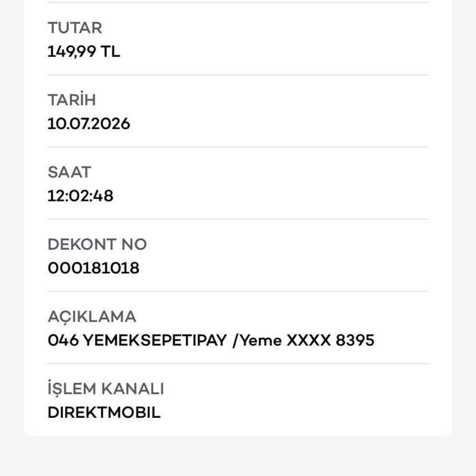Select the time value 12:02:48
Screen dimensions: 476x476
coord(81,196)
